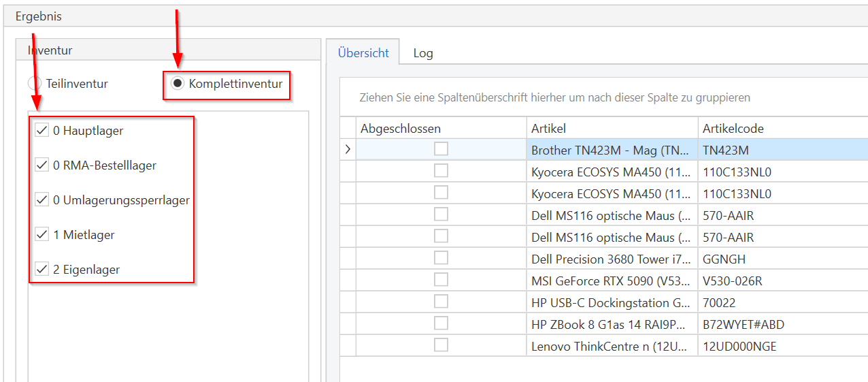Uncheck the 0 Umlagerungssperrlager checkbox
The width and height of the screenshot is (868, 382).
tap(42, 200)
